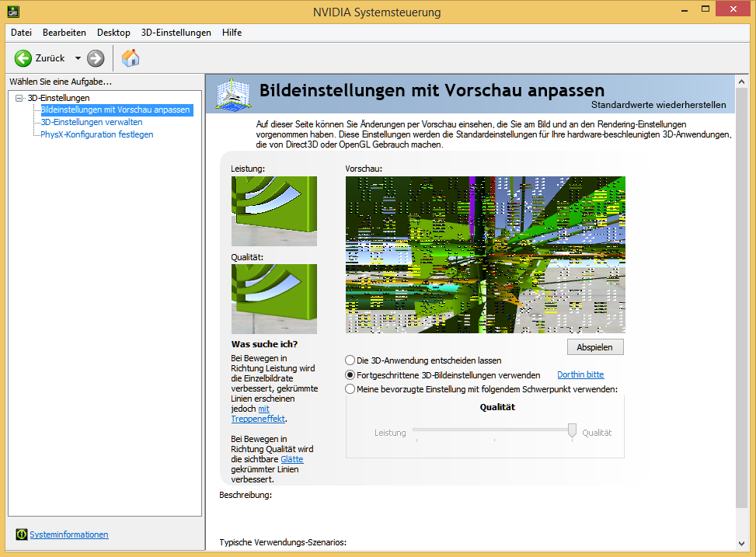Maximize the NVIDIA Systemsteuerung window
This screenshot has width=756, height=557.
(x=705, y=9)
